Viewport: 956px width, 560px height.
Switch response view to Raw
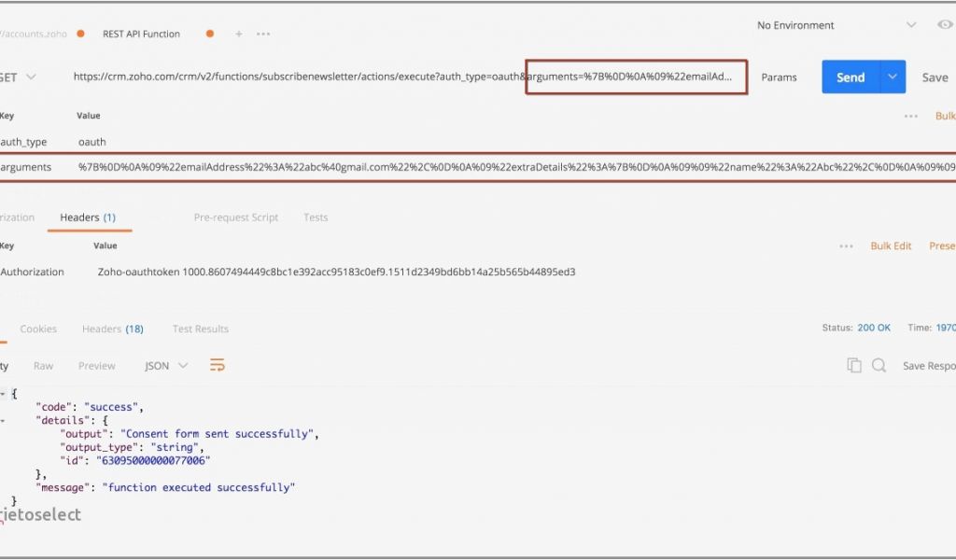point(43,366)
